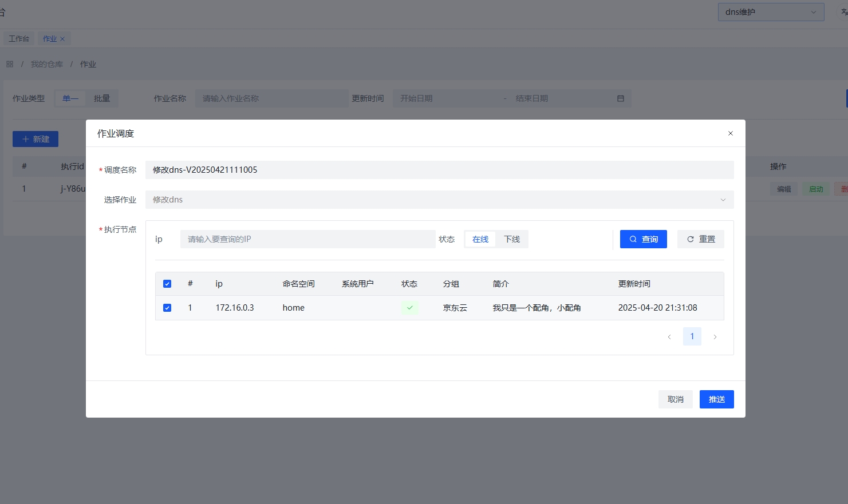Click the 新建 button
This screenshot has height=504, width=848.
[x=36, y=139]
